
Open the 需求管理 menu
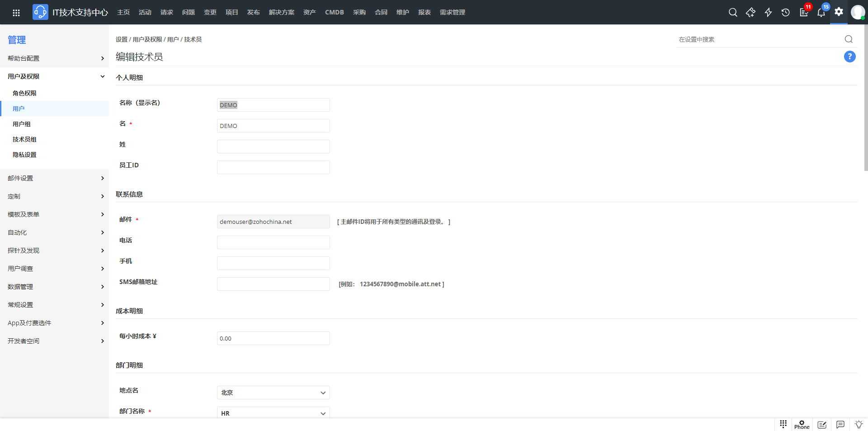(x=453, y=12)
